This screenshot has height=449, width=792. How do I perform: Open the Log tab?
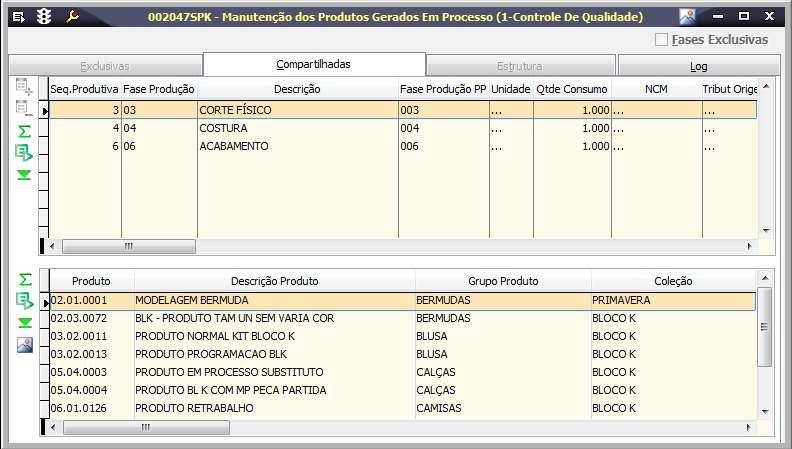tap(698, 66)
